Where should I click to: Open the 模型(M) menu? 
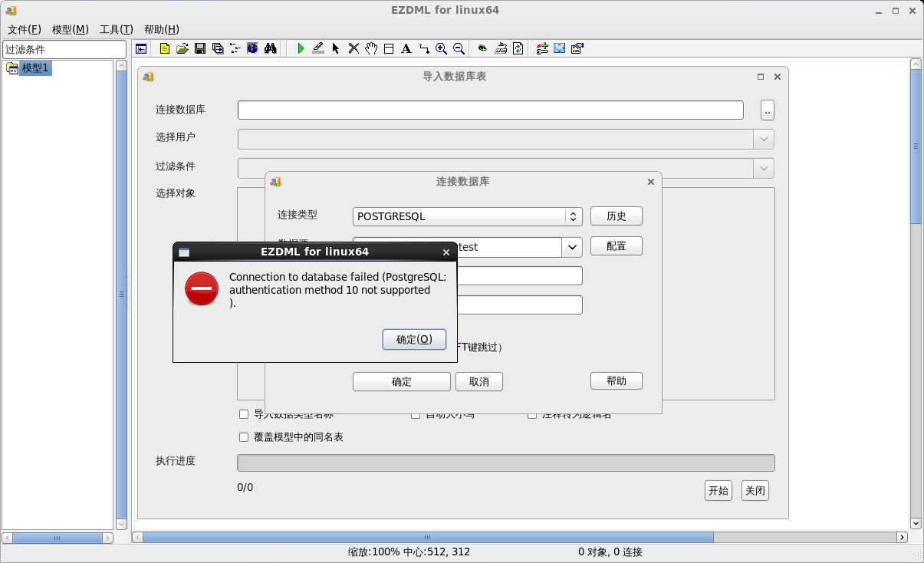tap(71, 29)
